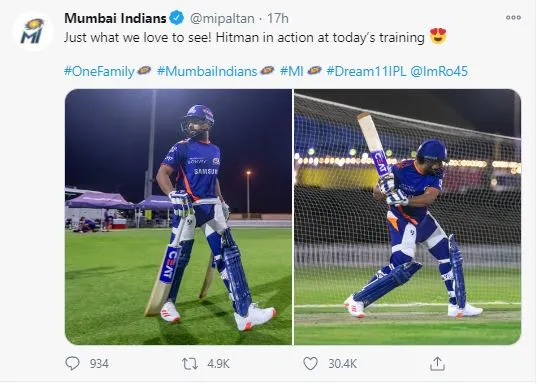Click the 30.4K likes count
Image resolution: width=538 pixels, height=384 pixels.
click(342, 364)
